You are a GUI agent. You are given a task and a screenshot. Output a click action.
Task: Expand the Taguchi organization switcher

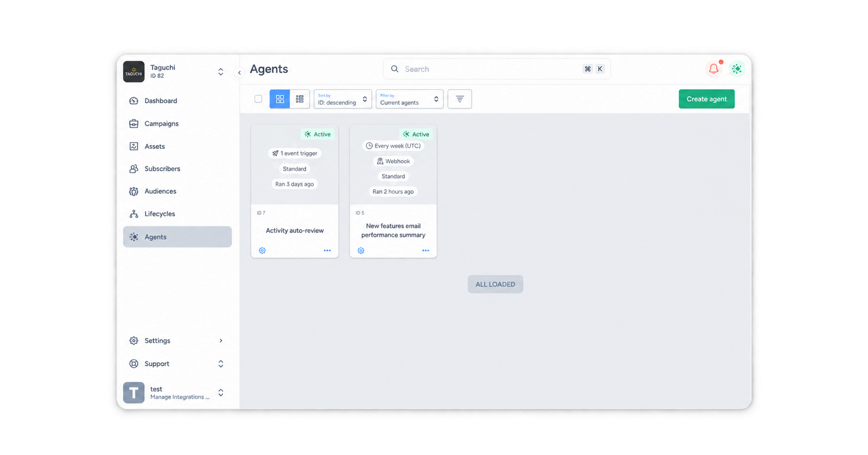[x=221, y=72]
